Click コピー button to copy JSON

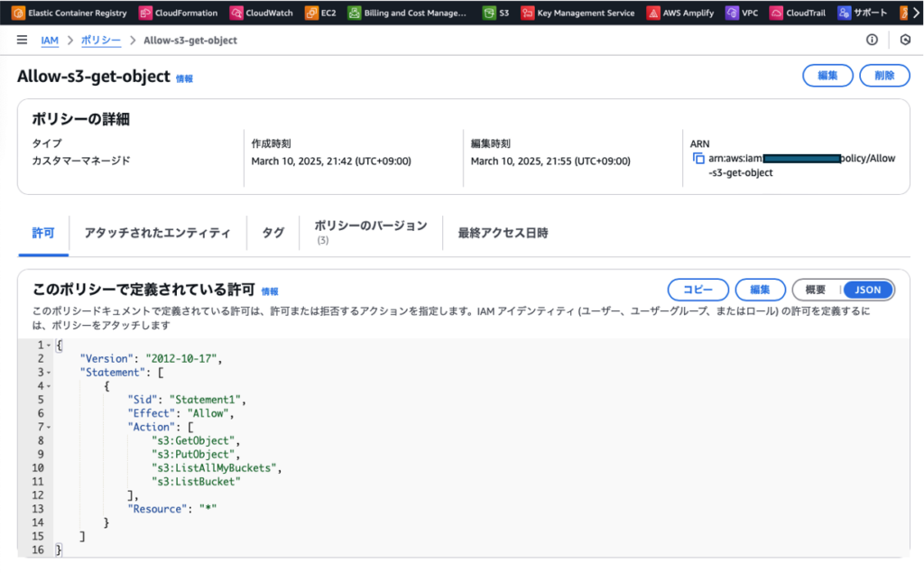(698, 290)
